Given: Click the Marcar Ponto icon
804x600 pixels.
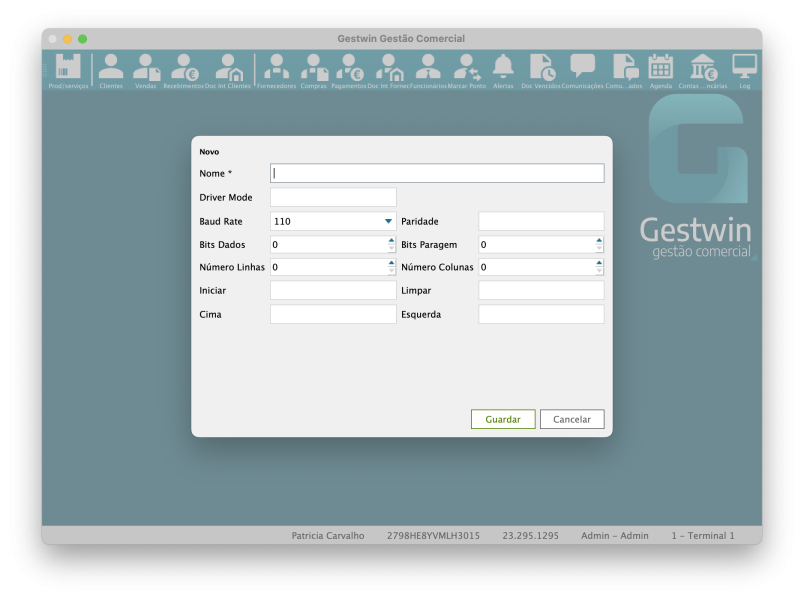Looking at the screenshot, I should tap(466, 68).
